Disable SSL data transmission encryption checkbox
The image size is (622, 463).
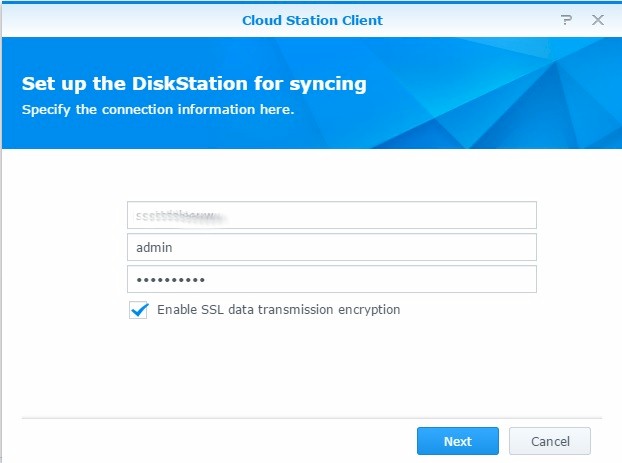138,310
